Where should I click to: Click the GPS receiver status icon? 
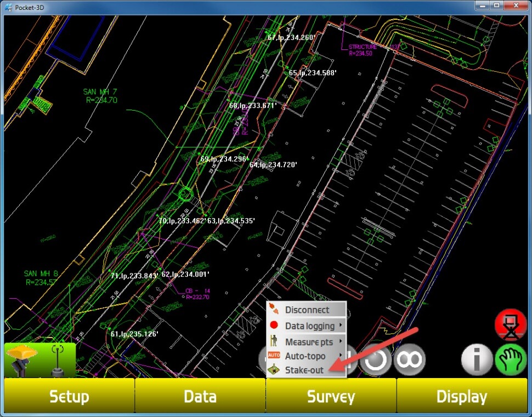21,360
